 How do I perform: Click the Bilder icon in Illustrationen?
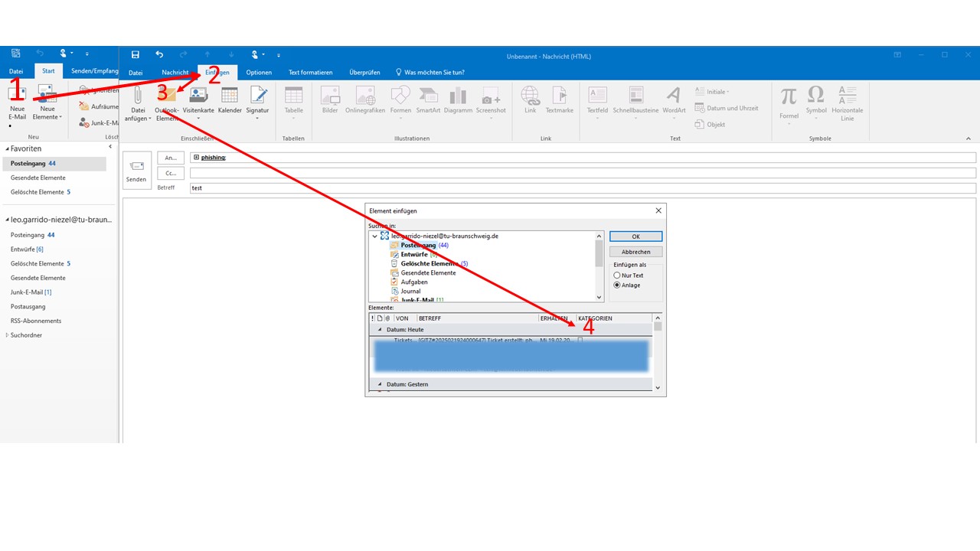point(330,95)
